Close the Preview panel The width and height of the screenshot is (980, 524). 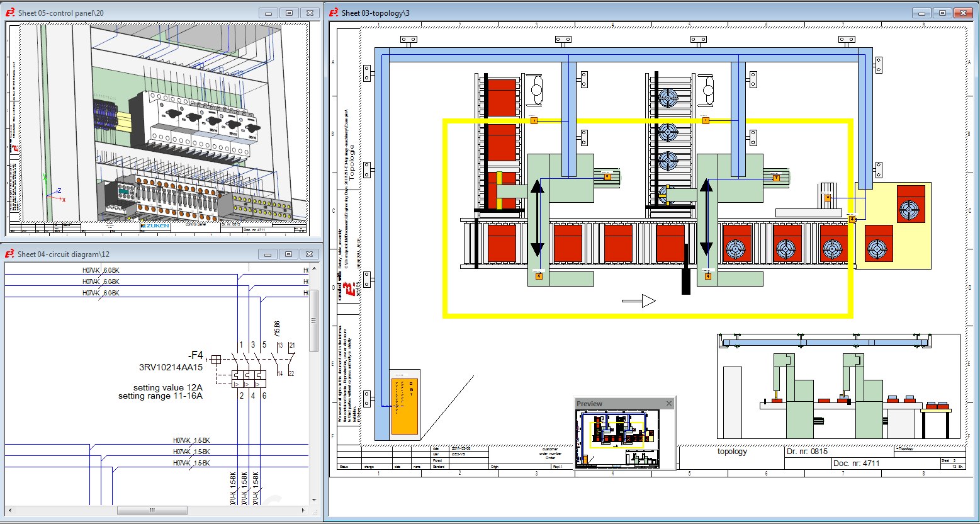[x=668, y=403]
